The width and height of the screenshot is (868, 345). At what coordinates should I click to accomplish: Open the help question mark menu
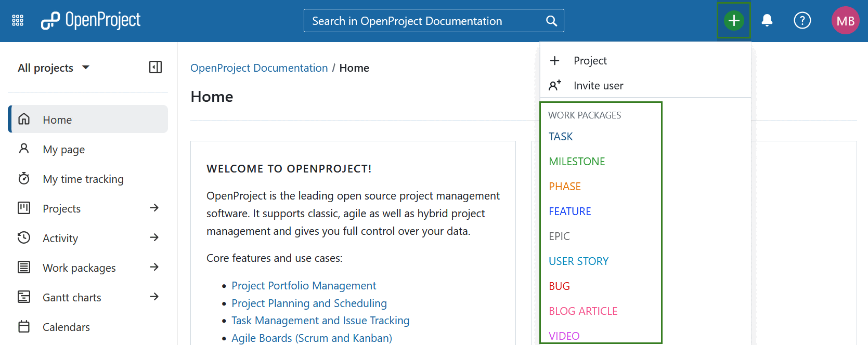(x=802, y=21)
